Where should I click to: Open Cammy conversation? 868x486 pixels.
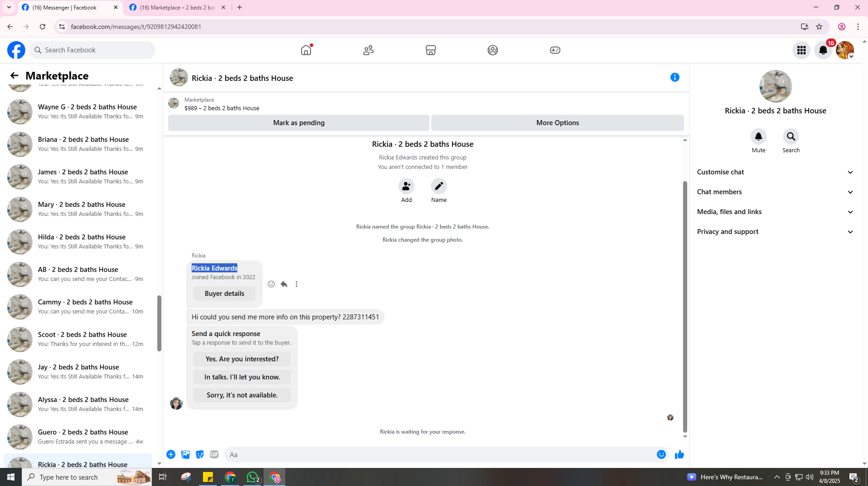click(78, 307)
